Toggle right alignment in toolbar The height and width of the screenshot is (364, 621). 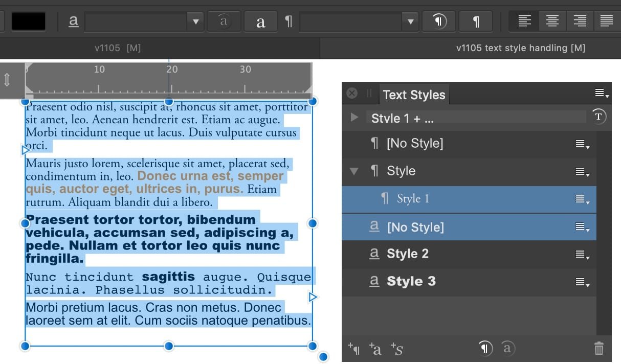coord(580,21)
